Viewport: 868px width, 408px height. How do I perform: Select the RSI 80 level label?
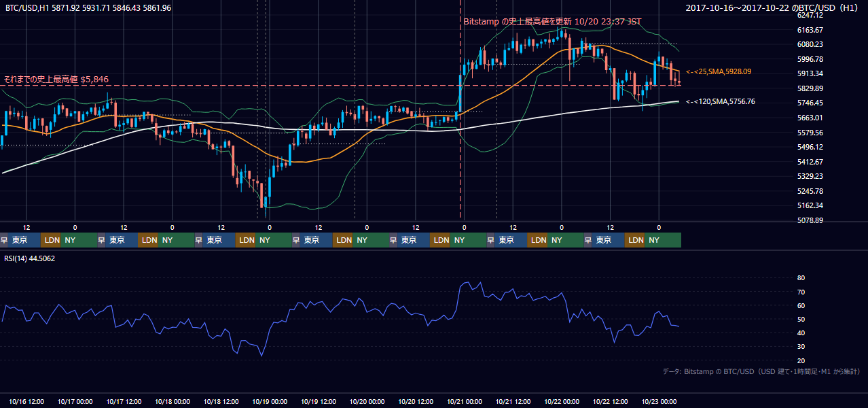coord(801,278)
